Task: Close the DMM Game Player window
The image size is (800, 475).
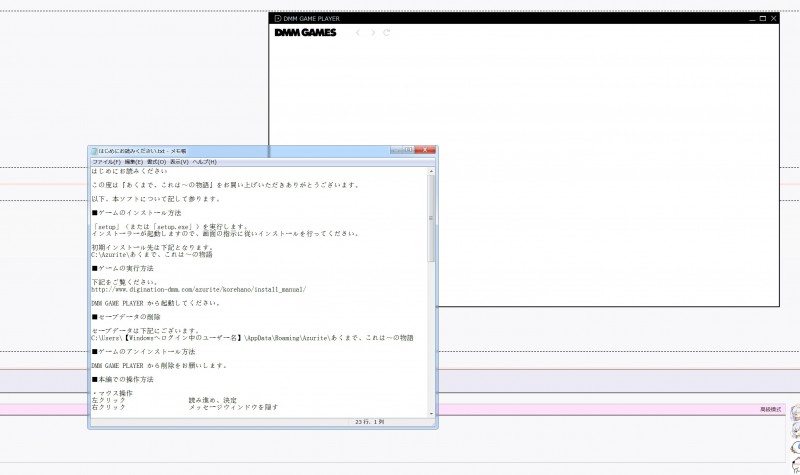Action: pyautogui.click(x=773, y=18)
